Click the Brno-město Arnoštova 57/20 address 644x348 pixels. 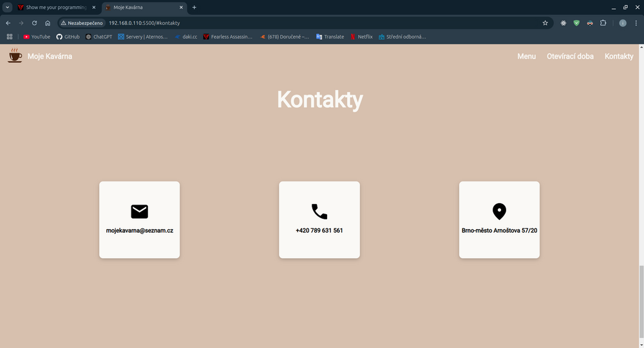click(x=500, y=230)
